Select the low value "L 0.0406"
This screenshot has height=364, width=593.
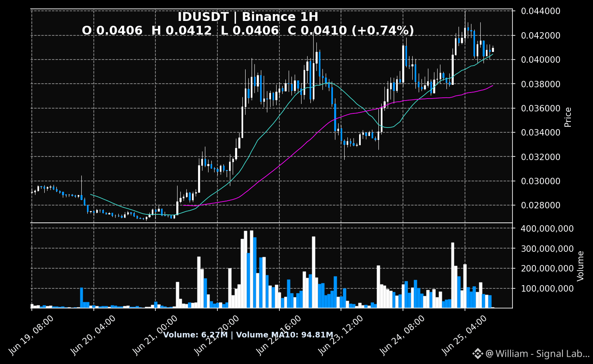(250, 31)
